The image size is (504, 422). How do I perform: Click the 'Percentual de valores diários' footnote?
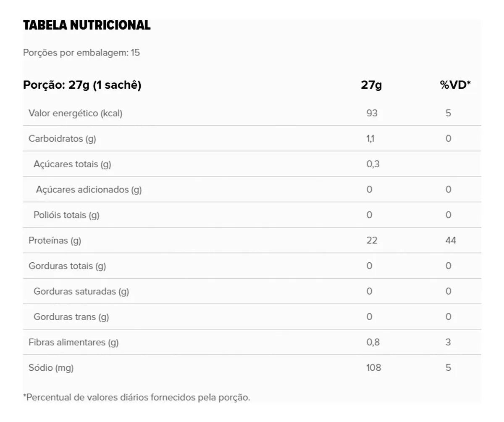[136, 397]
